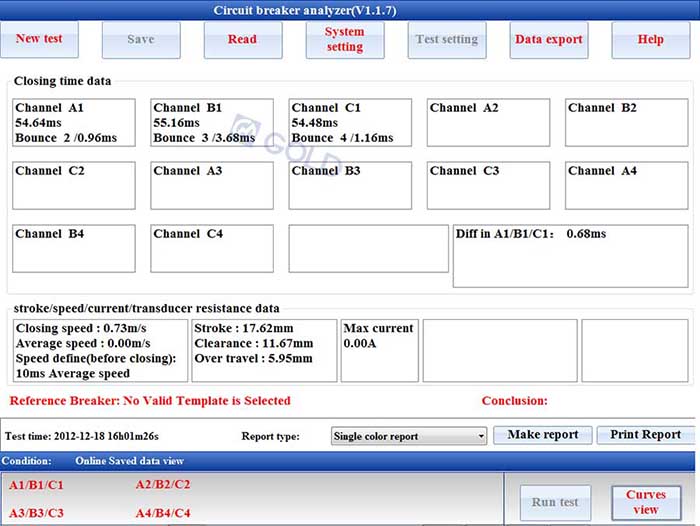Click the Max current field

click(x=378, y=350)
